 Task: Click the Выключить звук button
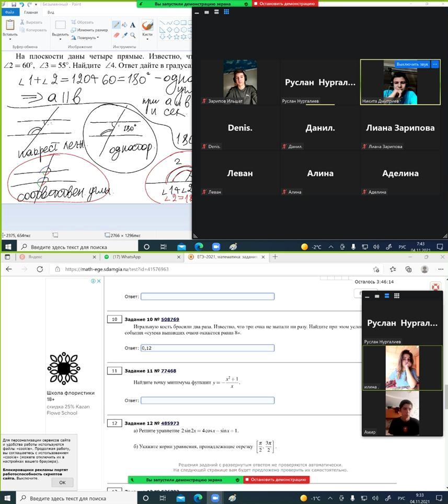pos(412,64)
